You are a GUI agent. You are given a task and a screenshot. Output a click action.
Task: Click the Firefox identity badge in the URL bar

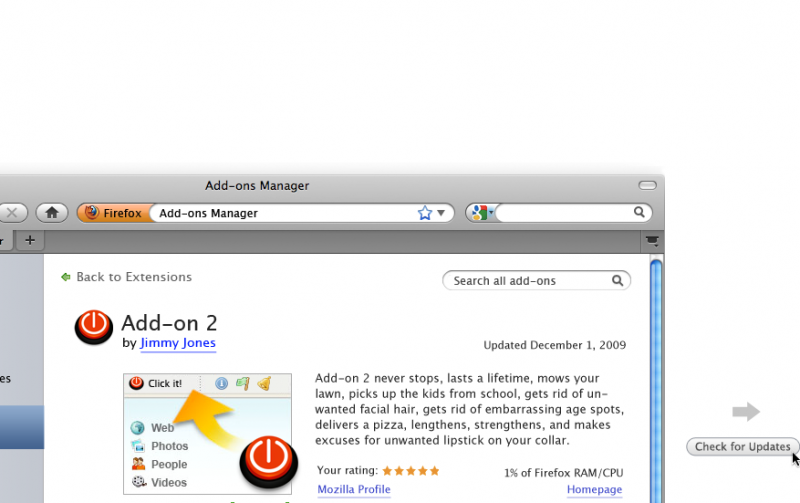click(x=113, y=213)
